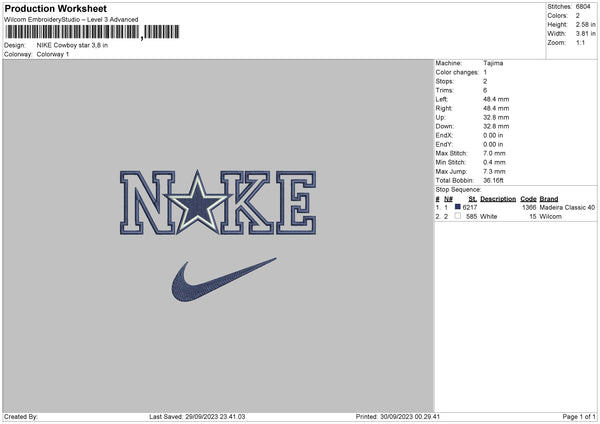Viewport: 600px width, 424px height.
Task: Click the 'Description' column header
Action: tap(498, 199)
